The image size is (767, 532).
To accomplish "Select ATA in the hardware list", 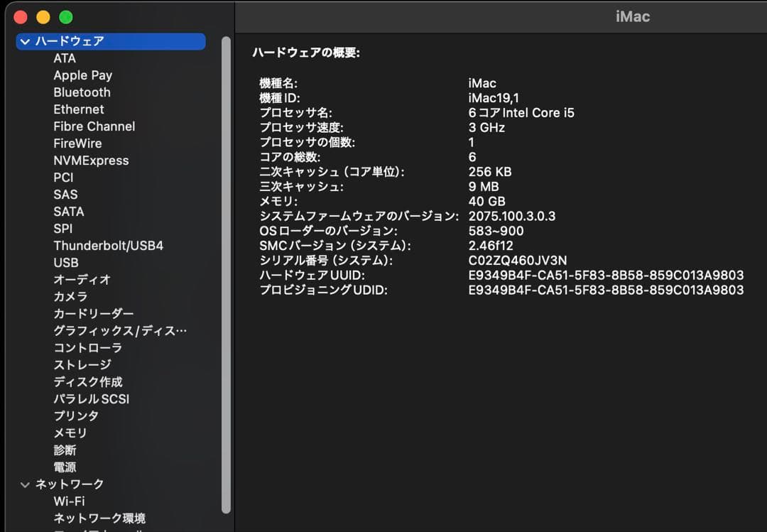I will 65,58.
